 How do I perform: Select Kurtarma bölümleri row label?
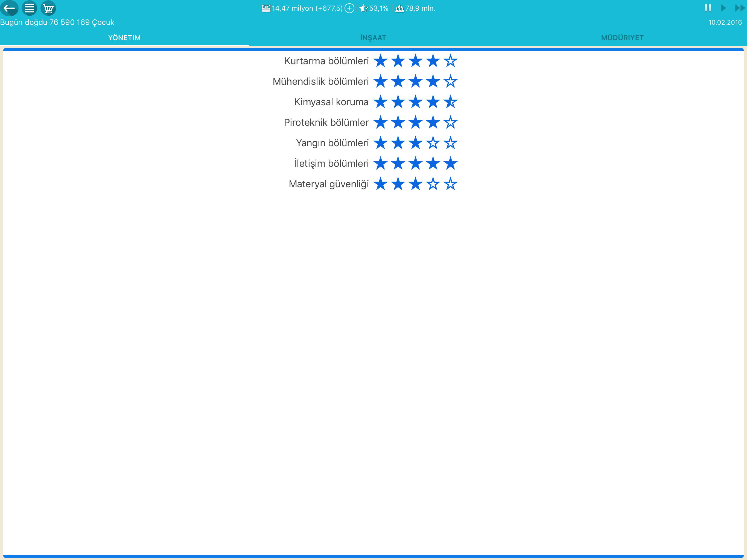coord(326,61)
